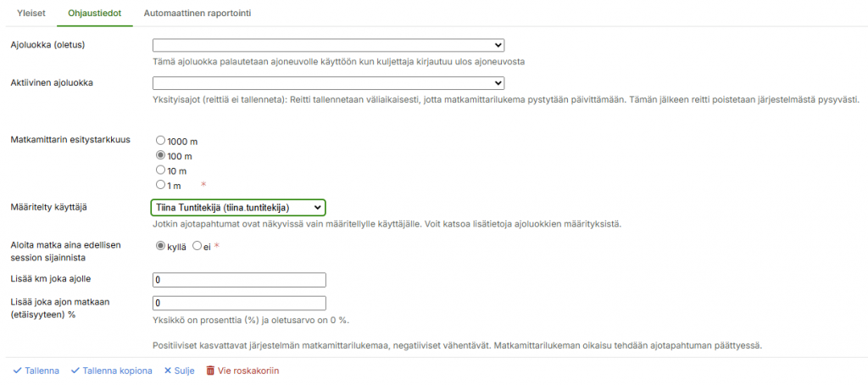This screenshot has height=385, width=868.
Task: Choose the 10 m precision option
Action: 161,170
